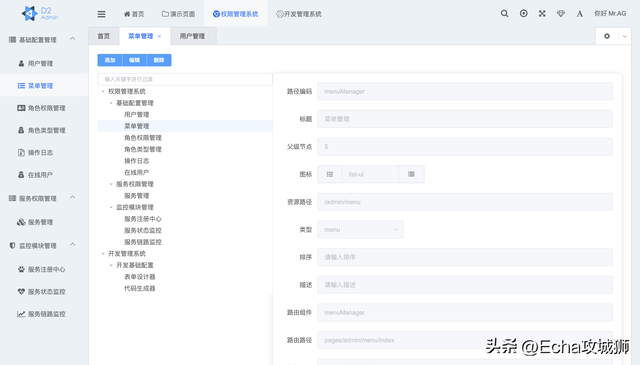Open theme diamond icon in header

[x=561, y=13]
